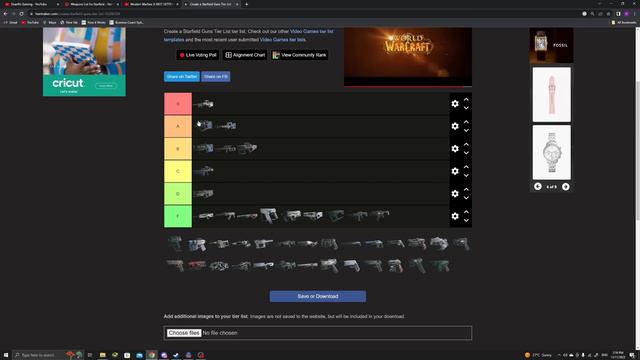Viewport: 640px width, 360px height.
Task: Open File Explorer from taskbar
Action: [x=102, y=355]
